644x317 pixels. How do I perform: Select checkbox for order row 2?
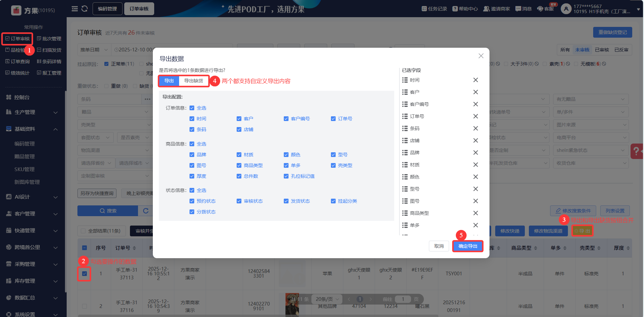[x=84, y=306]
